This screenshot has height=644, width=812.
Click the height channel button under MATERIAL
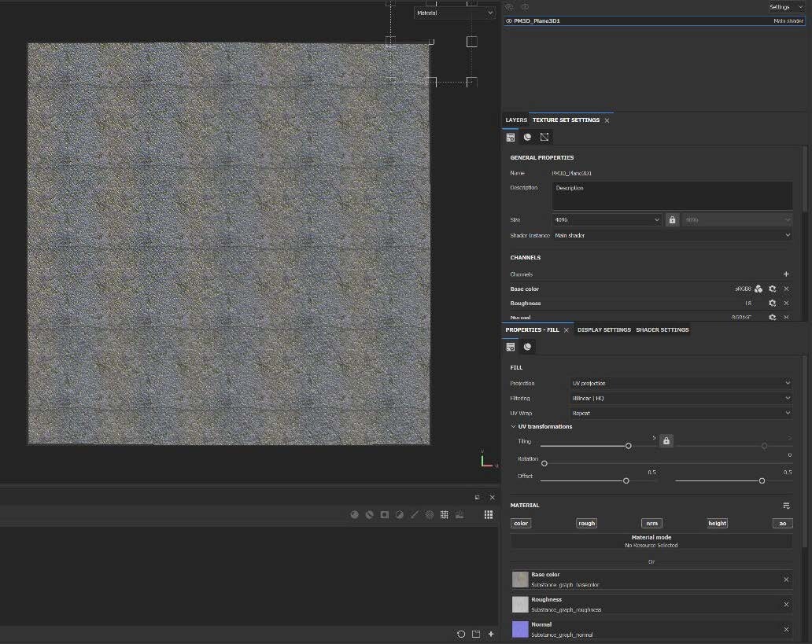(716, 523)
